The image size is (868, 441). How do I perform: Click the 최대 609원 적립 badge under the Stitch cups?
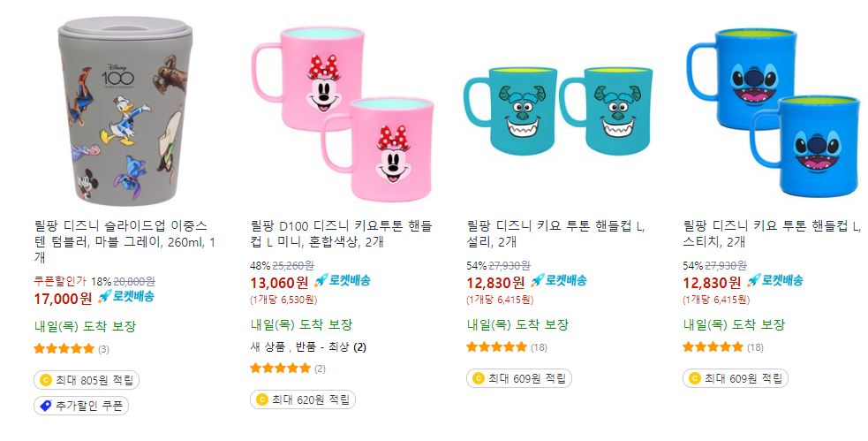pos(736,378)
